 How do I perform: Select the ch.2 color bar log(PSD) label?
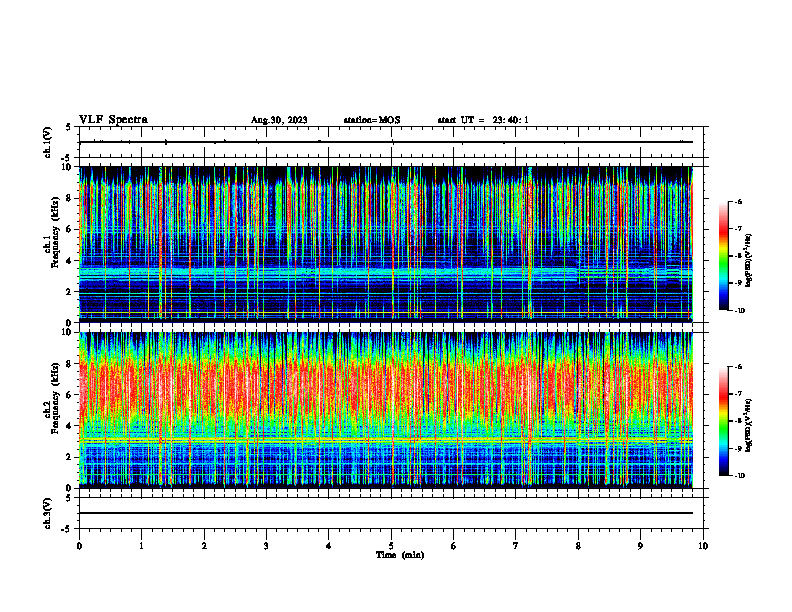pos(749,425)
